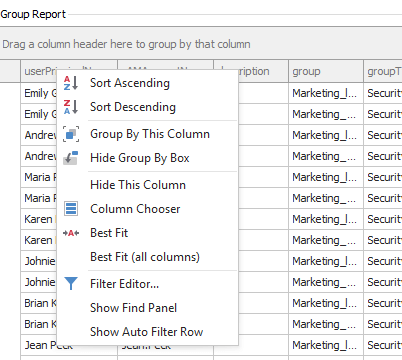This screenshot has width=402, height=360.
Task: Select Hide This Column
Action: point(147,185)
